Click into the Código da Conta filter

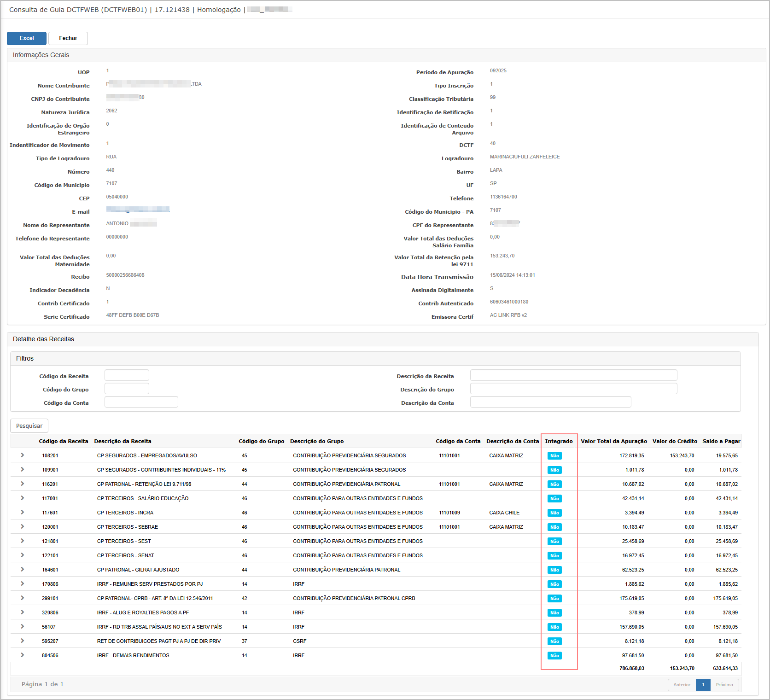click(141, 402)
